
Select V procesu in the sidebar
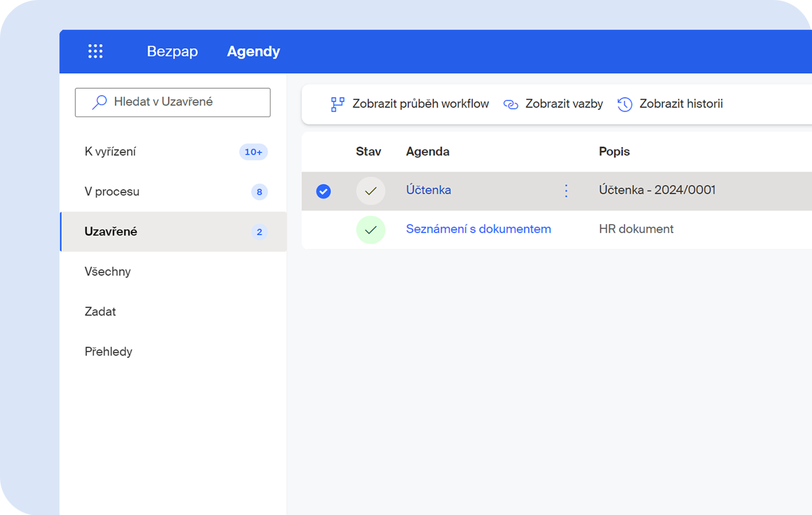174,191
